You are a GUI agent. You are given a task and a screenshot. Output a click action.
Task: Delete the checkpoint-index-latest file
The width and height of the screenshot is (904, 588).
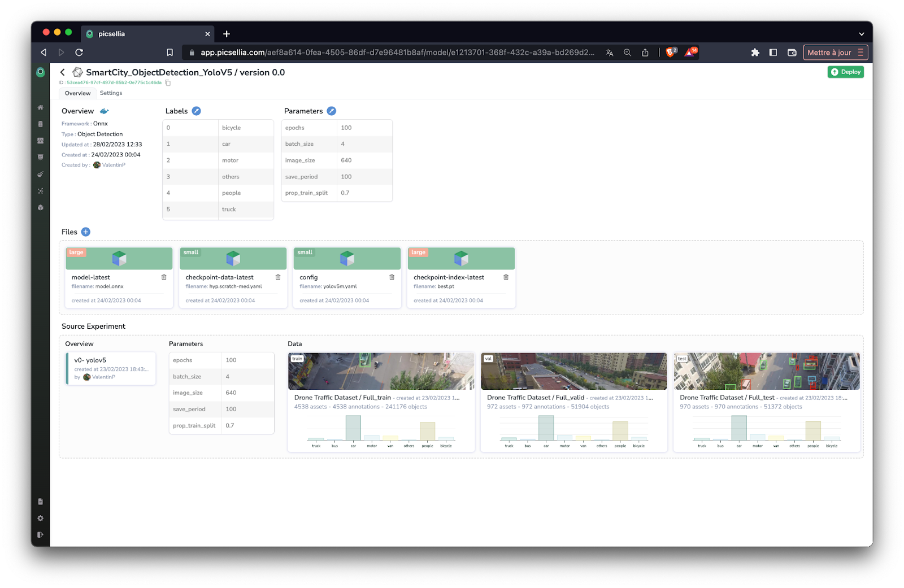pyautogui.click(x=506, y=277)
